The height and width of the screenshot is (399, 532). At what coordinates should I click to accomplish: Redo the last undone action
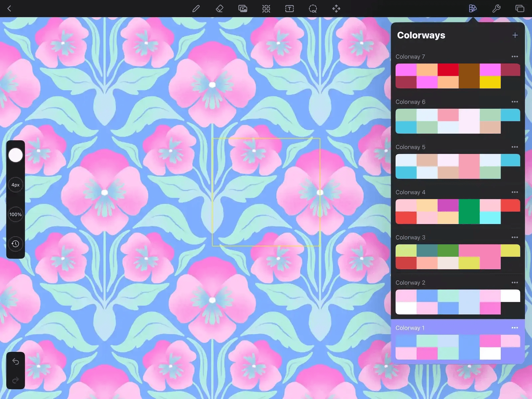coord(16,380)
